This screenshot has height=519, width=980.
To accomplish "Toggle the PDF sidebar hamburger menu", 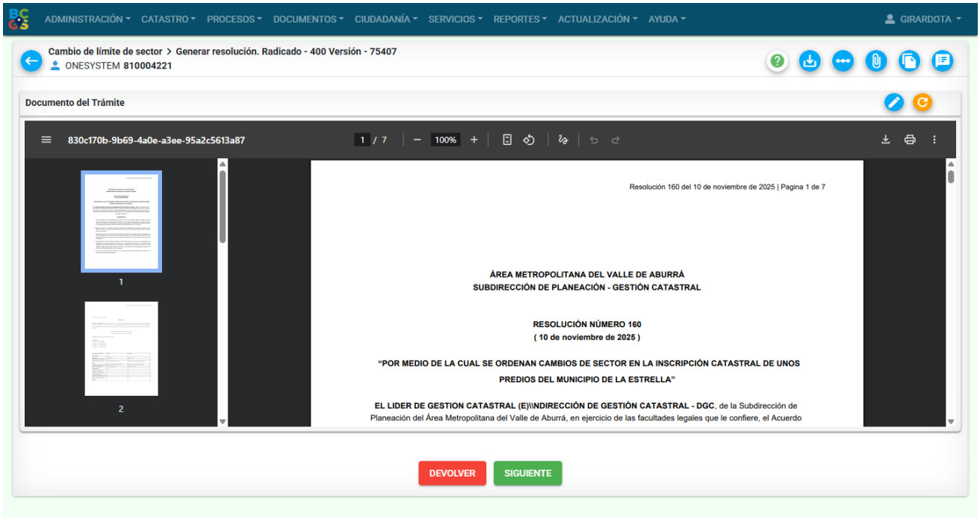I will click(46, 140).
